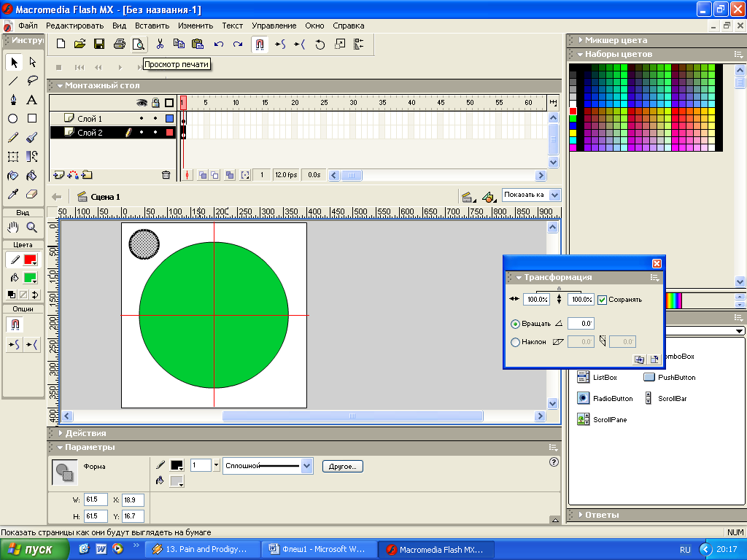Open the Изменить menu
This screenshot has height=560, width=747.
pos(196,26)
